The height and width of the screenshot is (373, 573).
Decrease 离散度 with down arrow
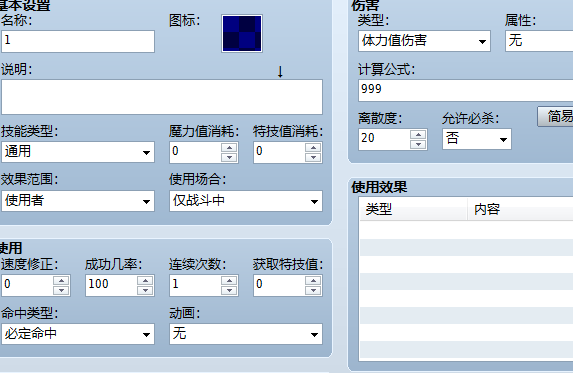418,144
